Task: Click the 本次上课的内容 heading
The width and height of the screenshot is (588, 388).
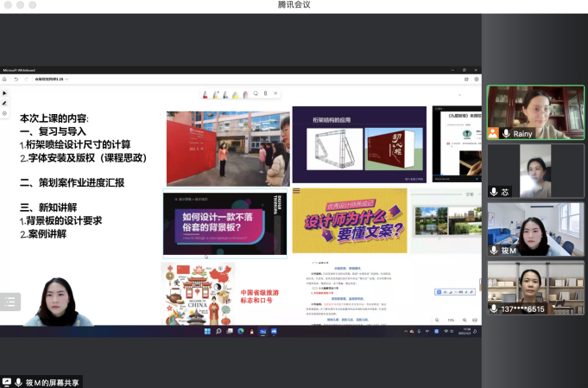Action: [x=54, y=118]
